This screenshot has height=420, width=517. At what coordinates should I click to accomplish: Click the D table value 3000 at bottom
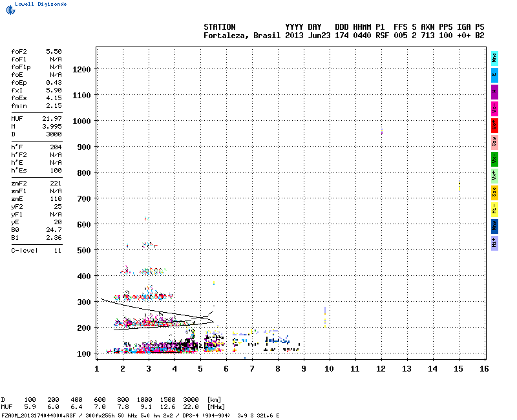pos(191,399)
